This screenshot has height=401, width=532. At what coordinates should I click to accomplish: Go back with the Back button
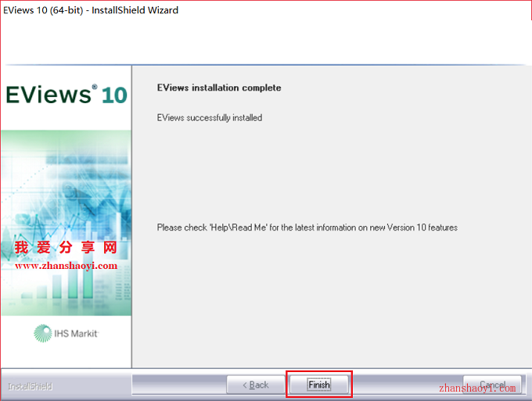[256, 385]
